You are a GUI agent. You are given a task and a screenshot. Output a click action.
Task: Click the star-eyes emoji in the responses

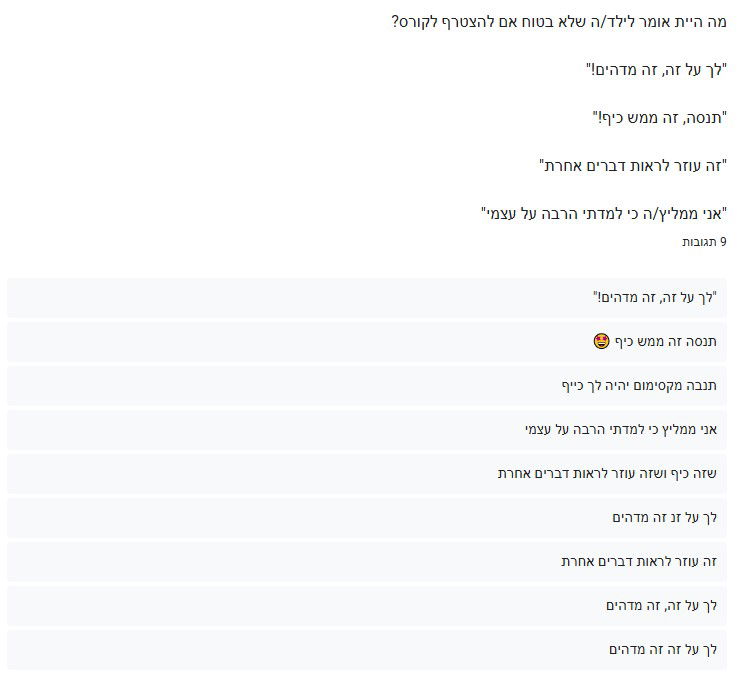coord(601,342)
